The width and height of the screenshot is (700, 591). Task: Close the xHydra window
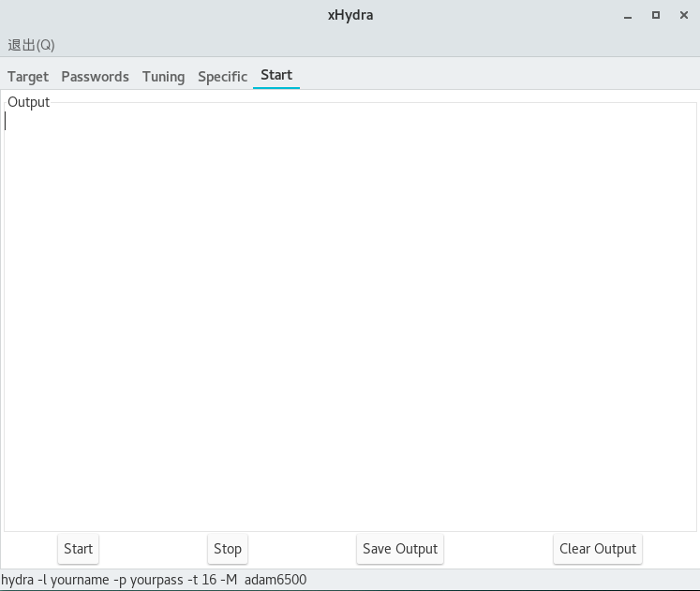[x=684, y=15]
